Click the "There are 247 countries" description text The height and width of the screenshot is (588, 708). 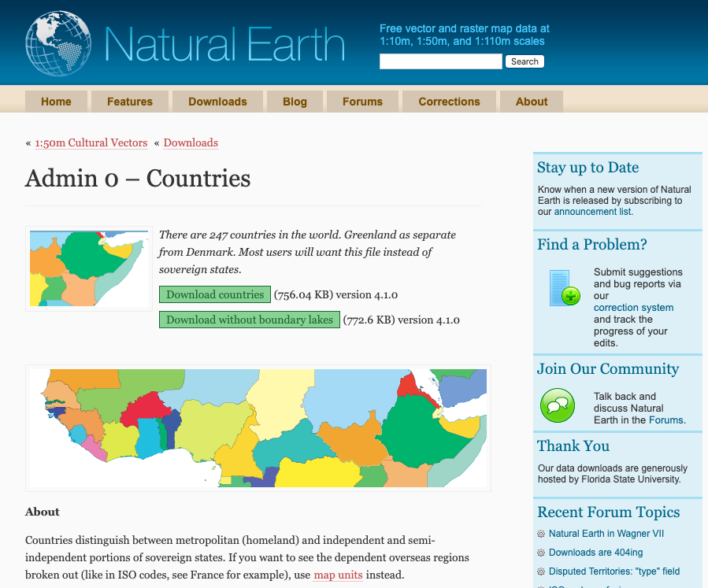click(307, 252)
